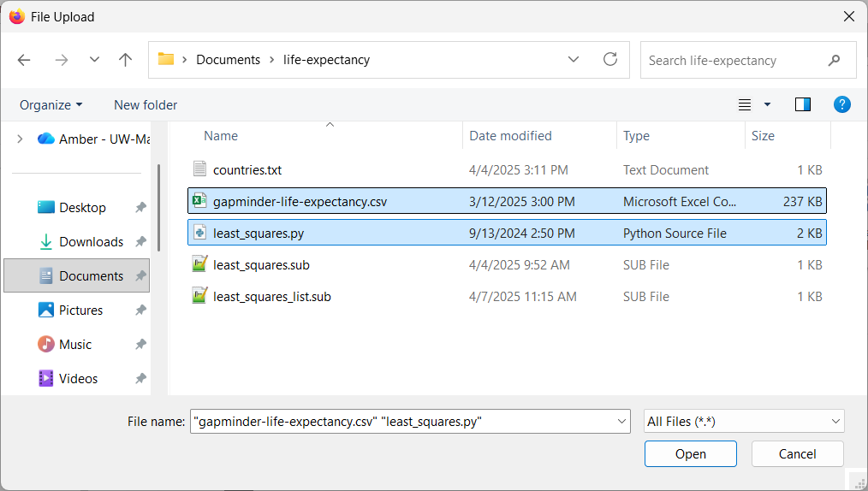Open the recent locations dropdown arrow

pyautogui.click(x=94, y=60)
